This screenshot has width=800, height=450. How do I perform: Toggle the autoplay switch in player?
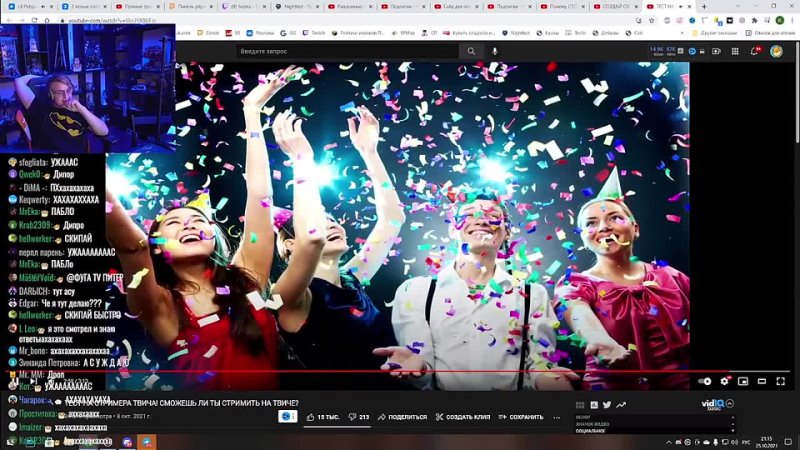tap(706, 381)
